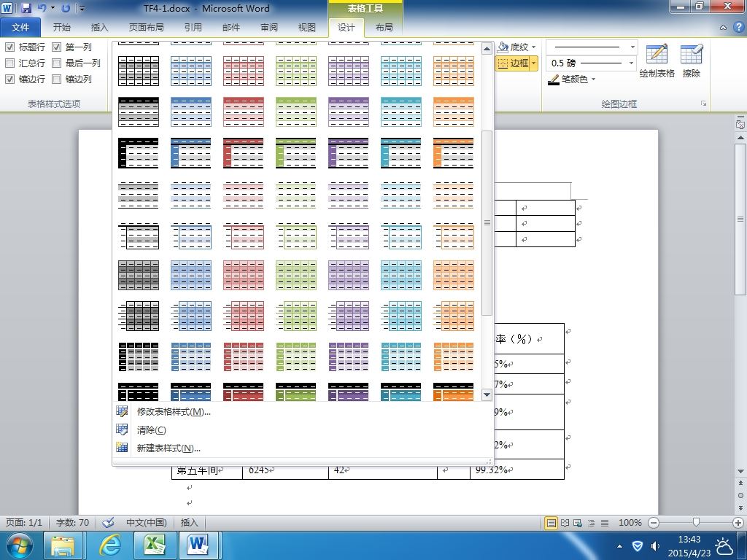Switch to the Mailings (邮件) tab

point(231,28)
